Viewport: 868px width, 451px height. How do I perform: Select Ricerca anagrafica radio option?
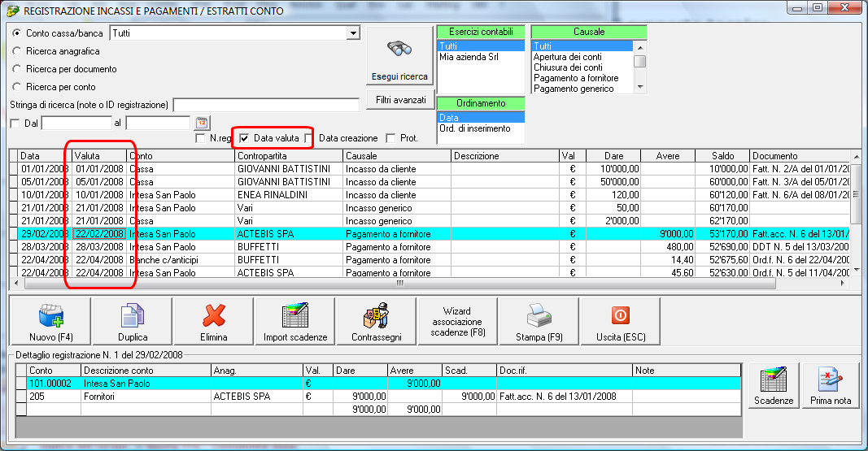(16, 51)
